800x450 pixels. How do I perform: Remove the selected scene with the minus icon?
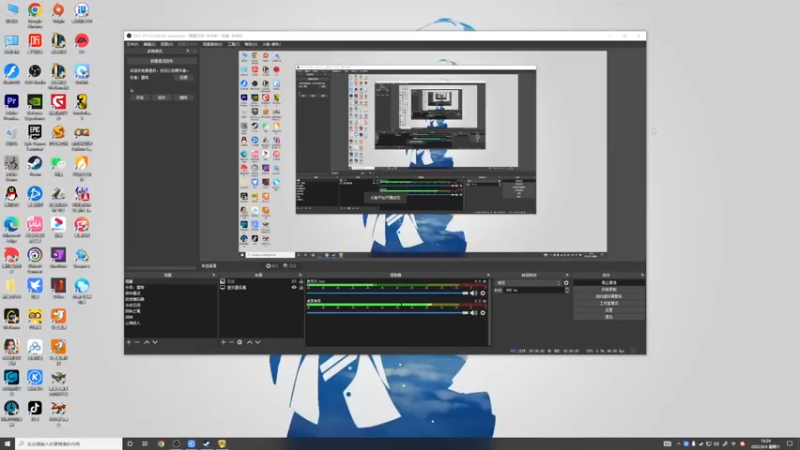pos(137,342)
